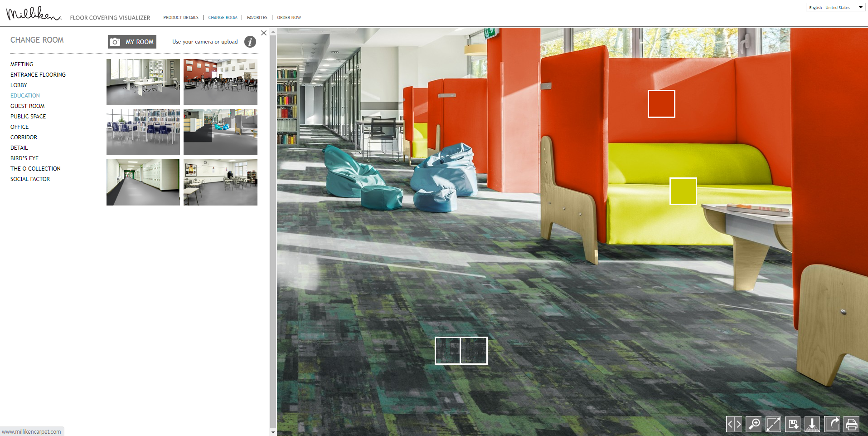Open the language dropdown English - United States
This screenshot has height=436, width=868.
pyautogui.click(x=835, y=7)
